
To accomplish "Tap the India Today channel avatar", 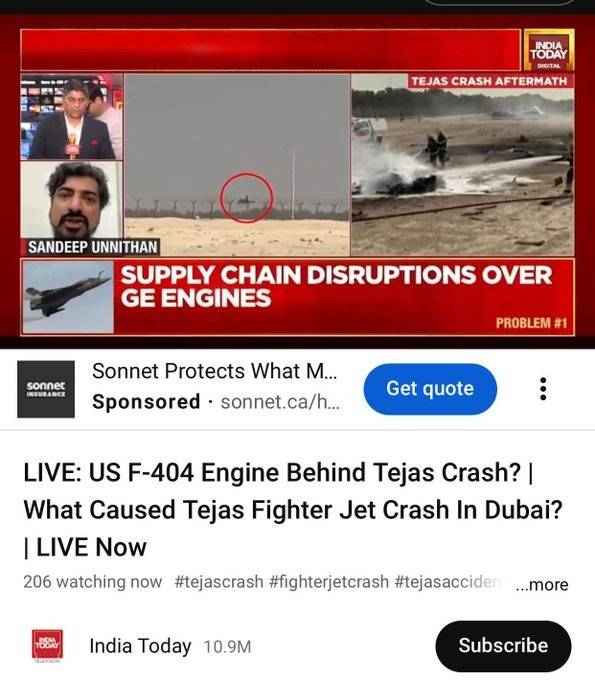I will pyautogui.click(x=48, y=646).
